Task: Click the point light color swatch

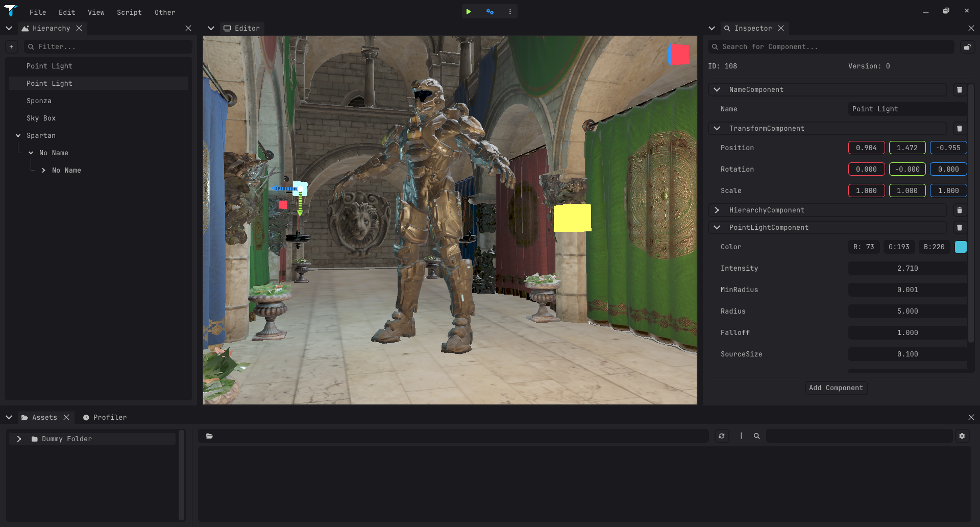Action: click(x=961, y=247)
